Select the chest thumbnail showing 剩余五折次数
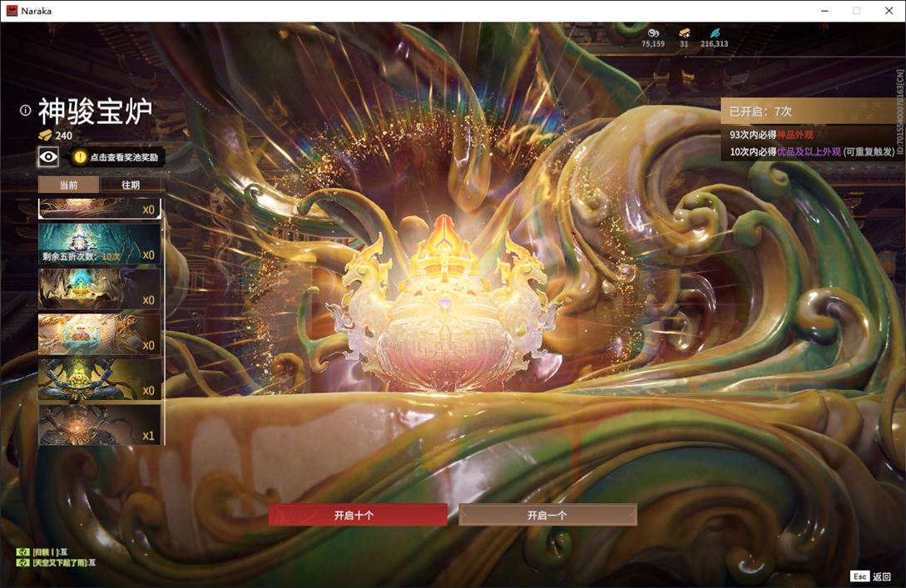 point(99,244)
